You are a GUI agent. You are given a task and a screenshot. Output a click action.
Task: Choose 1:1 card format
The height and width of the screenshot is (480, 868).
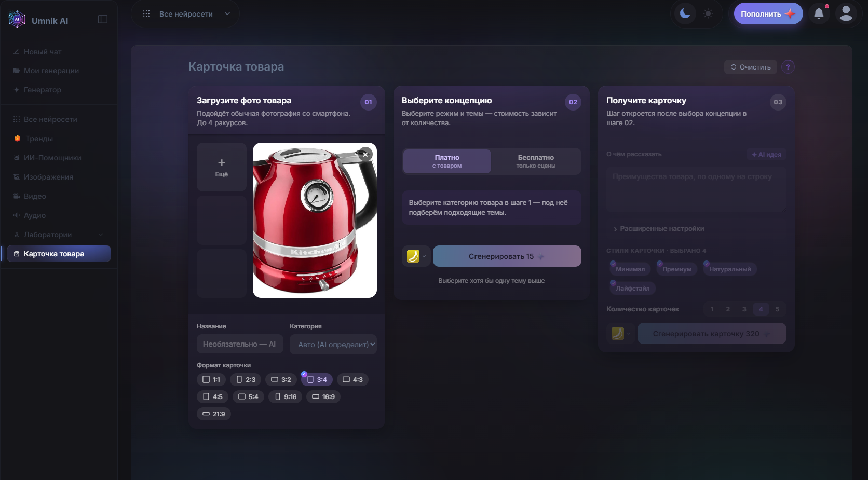click(211, 380)
